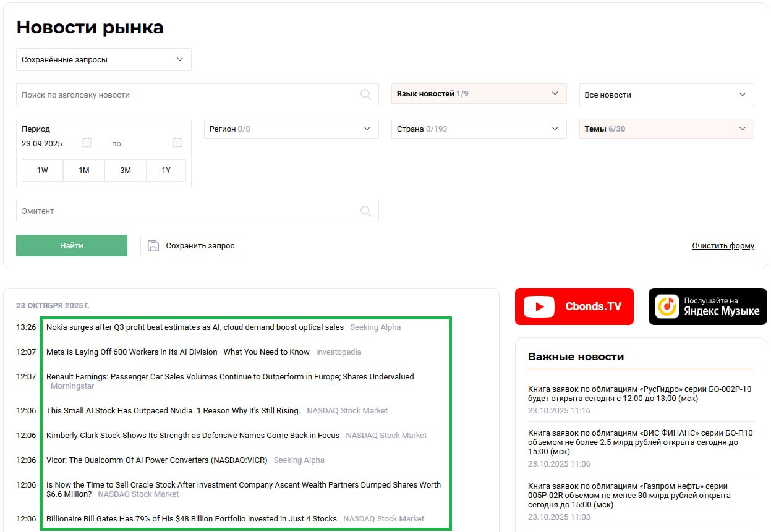771x532 pixels.
Task: Focus the Поиск по заголовку новости field
Action: click(185, 95)
